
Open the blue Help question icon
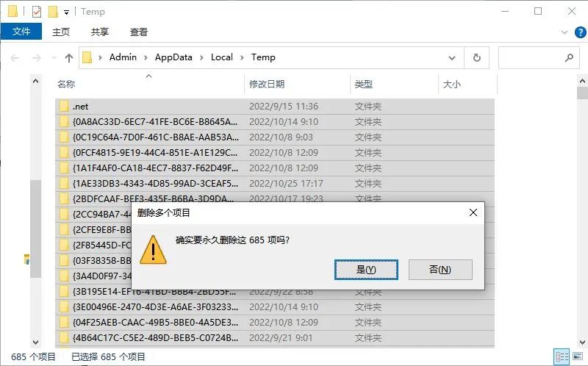coord(580,32)
